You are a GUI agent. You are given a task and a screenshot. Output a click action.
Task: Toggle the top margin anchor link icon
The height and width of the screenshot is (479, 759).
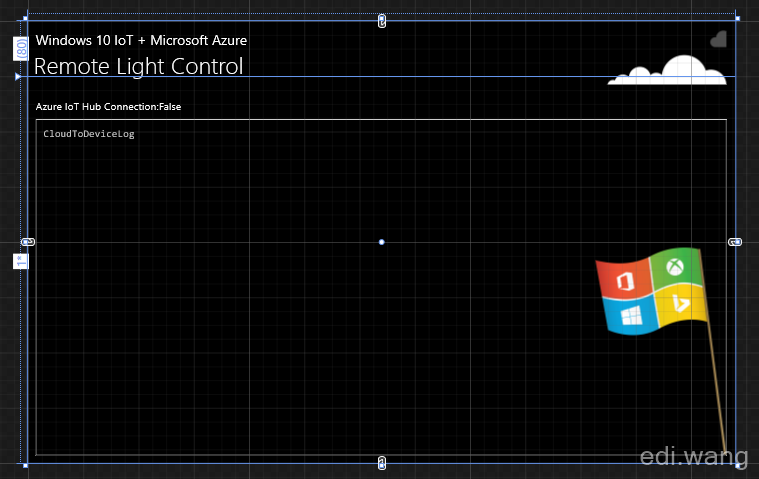coord(382,21)
